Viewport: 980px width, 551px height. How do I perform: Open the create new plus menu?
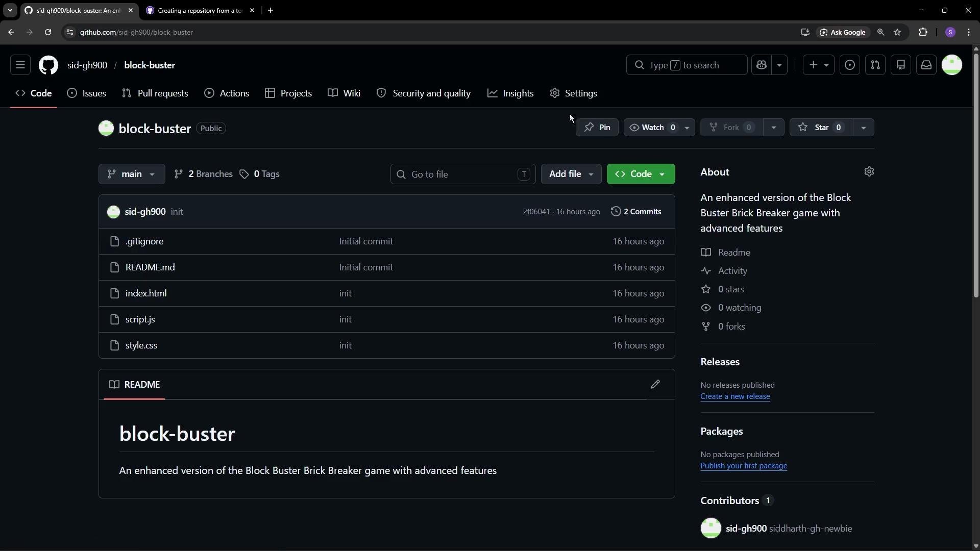pyautogui.click(x=818, y=65)
